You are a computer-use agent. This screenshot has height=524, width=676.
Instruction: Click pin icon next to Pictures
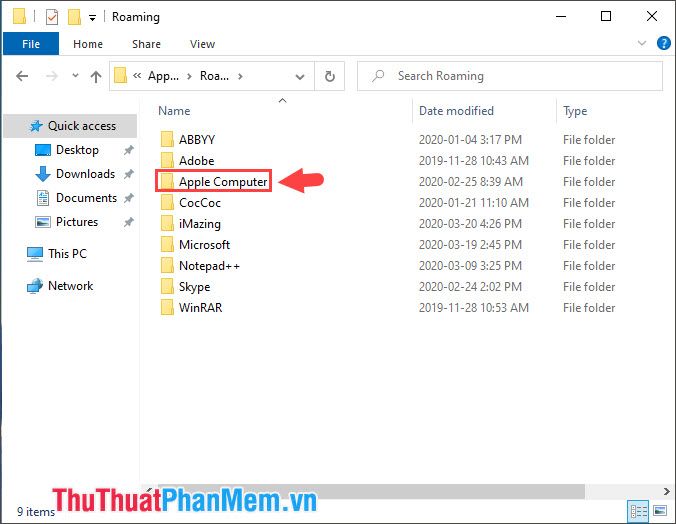[128, 222]
